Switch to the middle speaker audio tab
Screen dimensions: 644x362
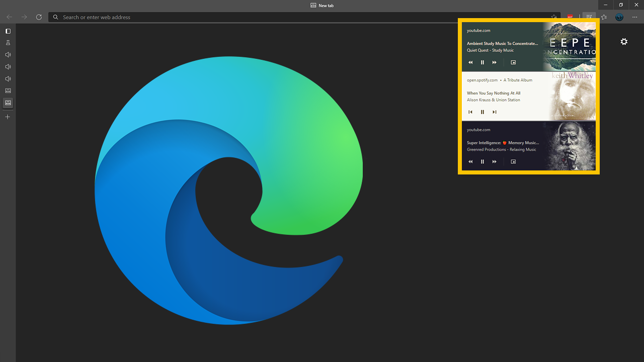tap(8, 67)
